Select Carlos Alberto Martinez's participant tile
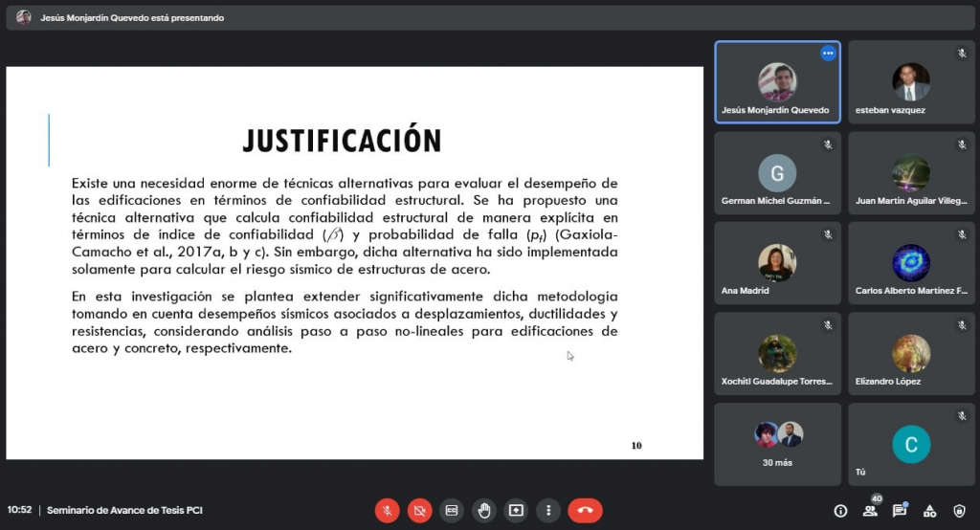 911,263
